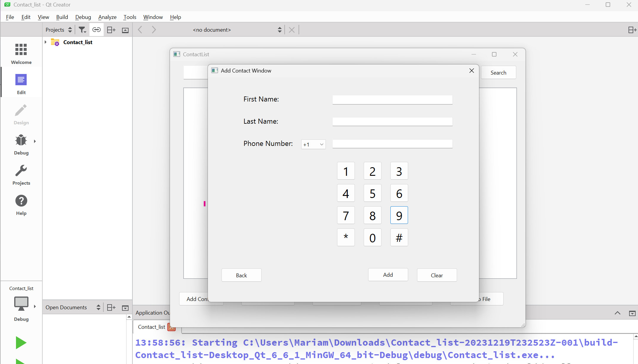Open Debug mode in sidebar

21,144
